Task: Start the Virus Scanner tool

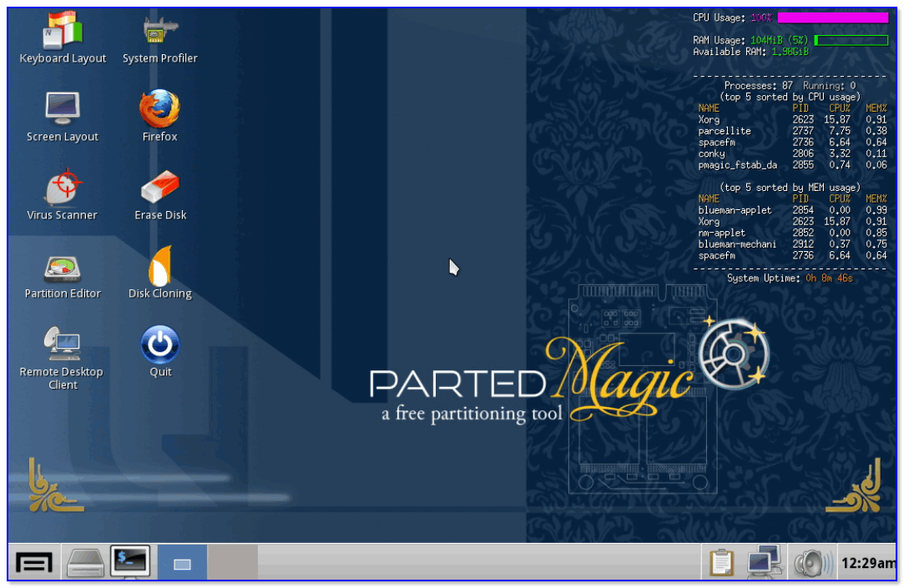Action: pyautogui.click(x=63, y=187)
